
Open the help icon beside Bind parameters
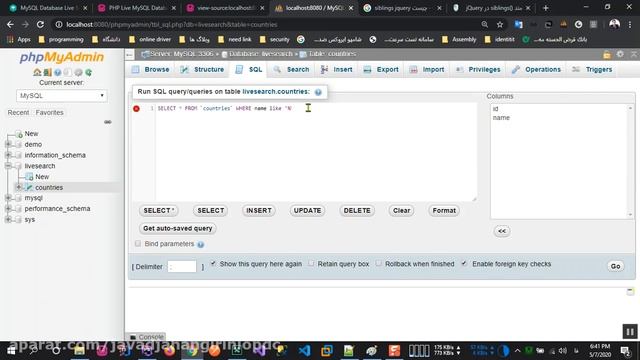click(200, 244)
